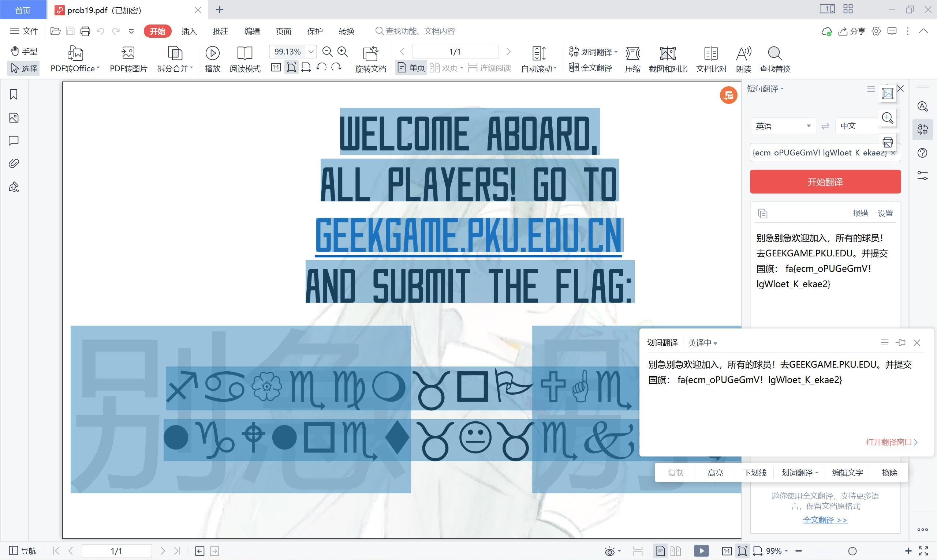Open the source language 英语 dropdown
937x560 pixels.
click(783, 126)
